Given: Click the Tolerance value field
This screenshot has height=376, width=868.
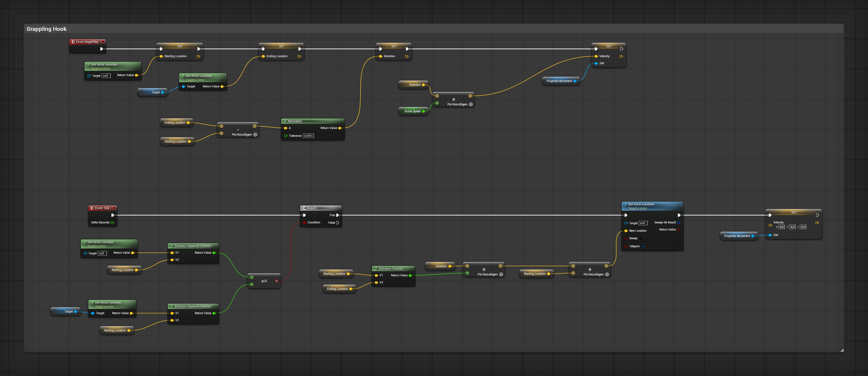Looking at the screenshot, I should coord(308,136).
